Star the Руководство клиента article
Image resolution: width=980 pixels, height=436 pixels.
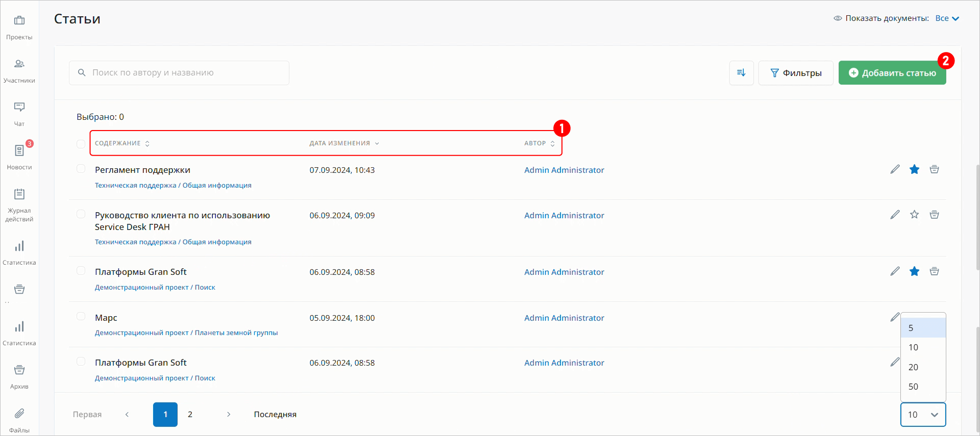[x=914, y=215]
